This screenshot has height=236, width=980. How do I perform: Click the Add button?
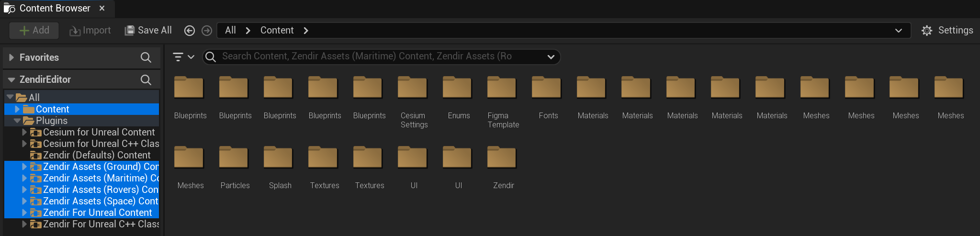(x=34, y=31)
